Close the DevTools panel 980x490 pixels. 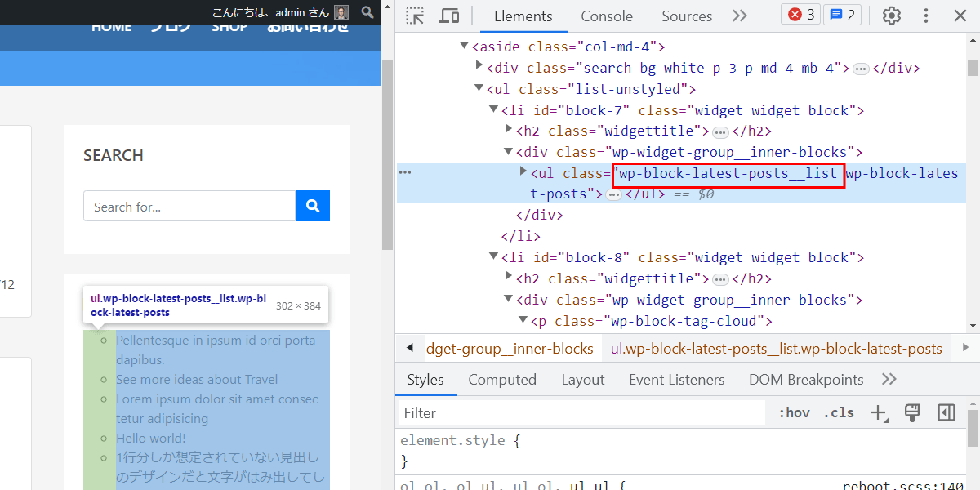tap(960, 16)
